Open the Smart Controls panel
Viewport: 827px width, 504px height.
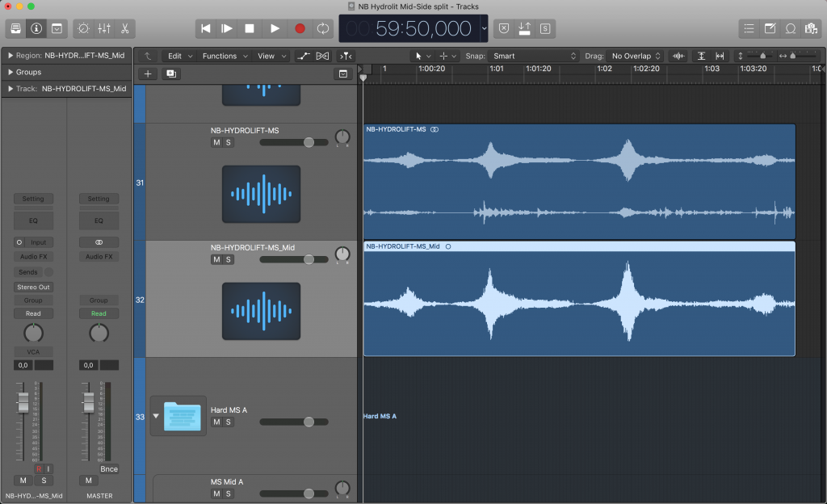click(x=83, y=28)
